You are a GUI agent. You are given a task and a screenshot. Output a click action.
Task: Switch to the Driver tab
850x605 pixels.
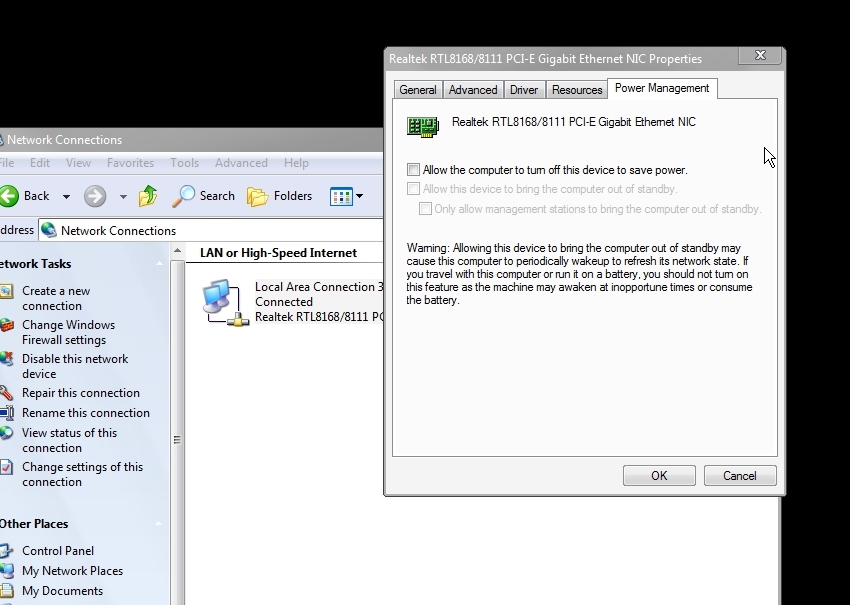pyautogui.click(x=524, y=90)
